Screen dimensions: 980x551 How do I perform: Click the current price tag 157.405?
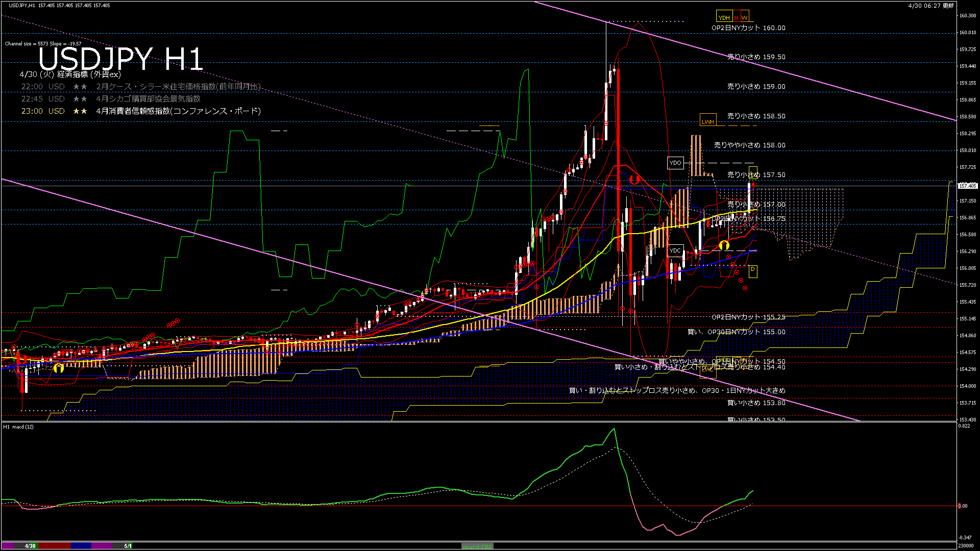point(967,186)
